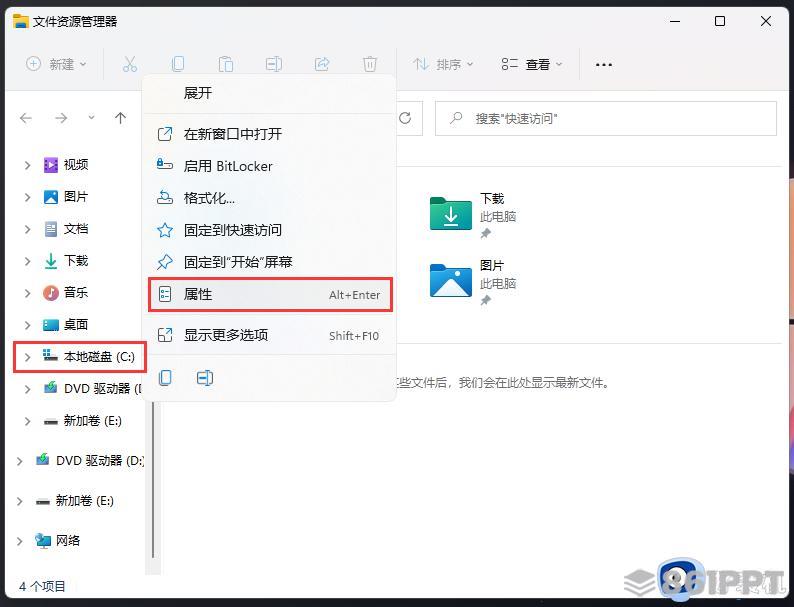Choose 在新窗口中打开 from context menu

coord(270,134)
